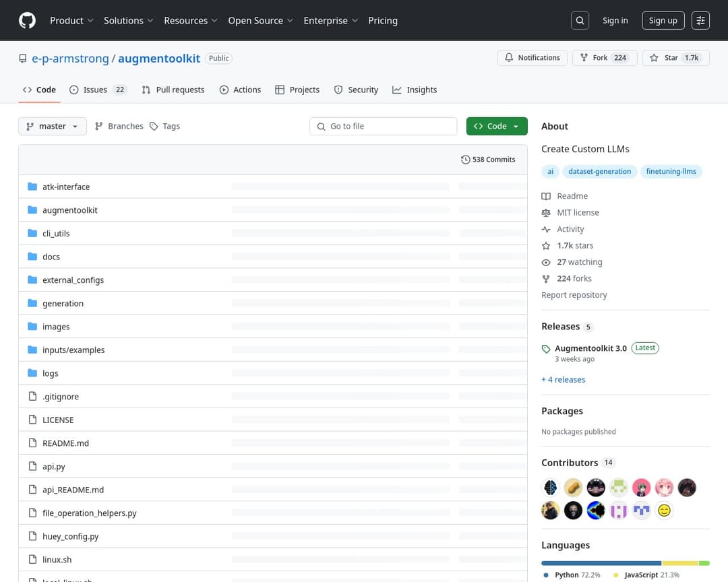
Task: Click the blue Python segment of language bar
Action: [x=601, y=563]
